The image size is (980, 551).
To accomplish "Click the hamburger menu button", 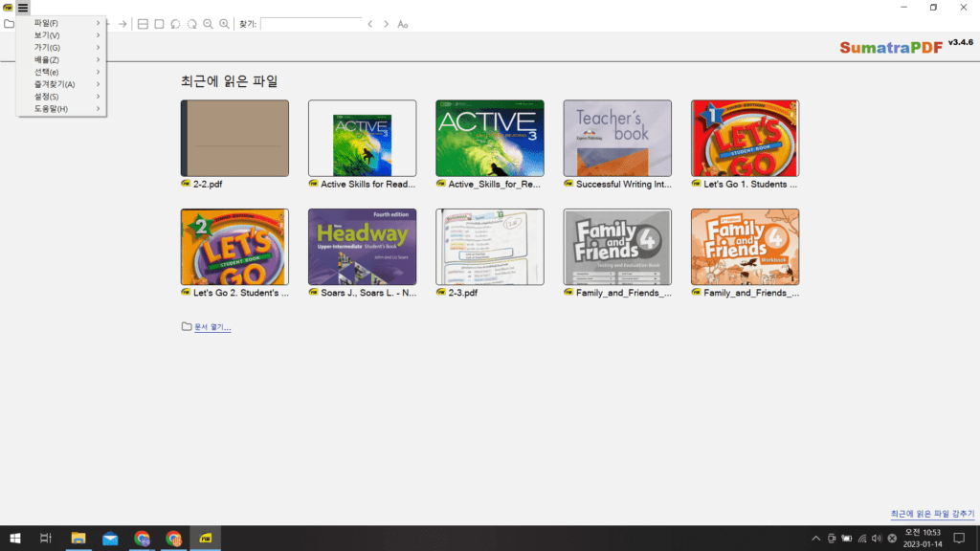I will point(23,8).
